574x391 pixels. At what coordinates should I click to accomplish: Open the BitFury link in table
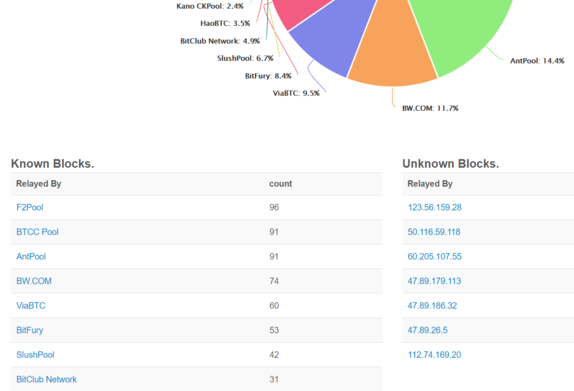tap(30, 330)
